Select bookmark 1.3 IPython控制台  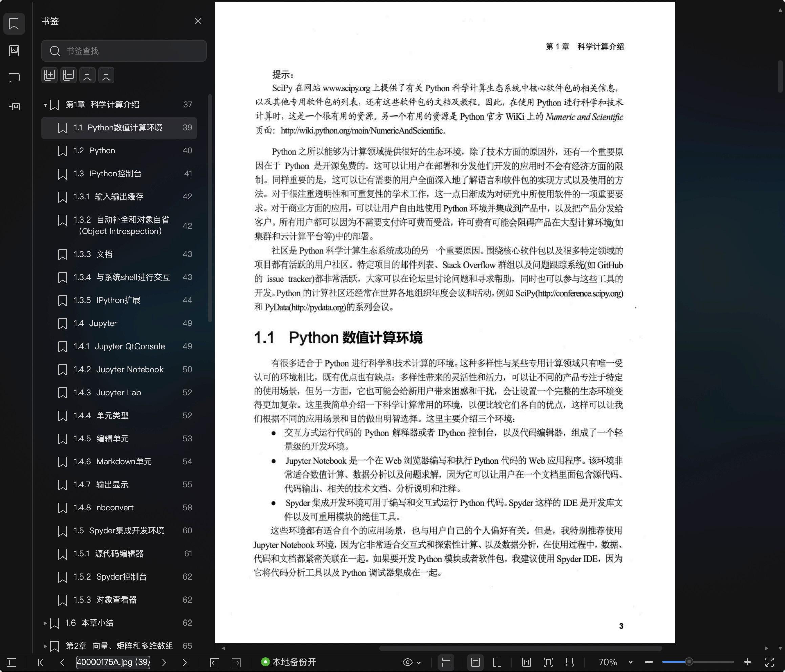[x=119, y=174]
